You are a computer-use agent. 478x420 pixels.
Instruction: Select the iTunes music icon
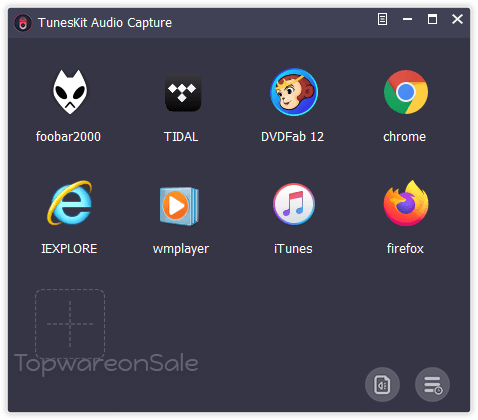(294, 204)
